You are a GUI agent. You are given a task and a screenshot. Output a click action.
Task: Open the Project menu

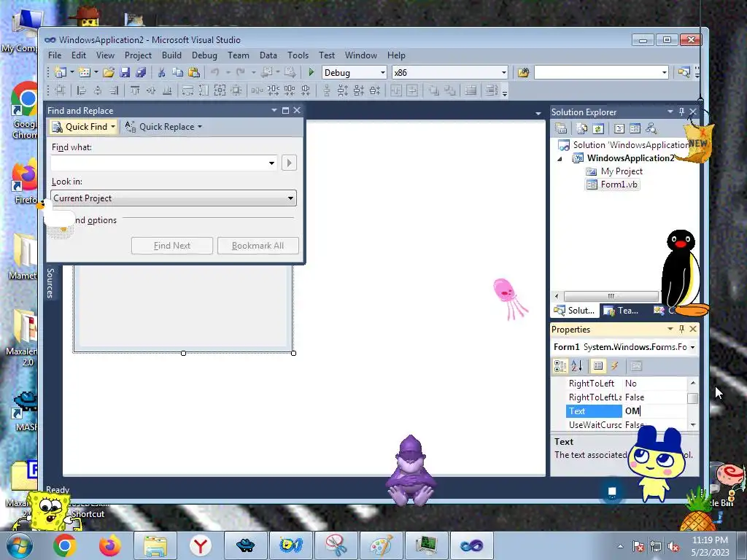click(138, 55)
